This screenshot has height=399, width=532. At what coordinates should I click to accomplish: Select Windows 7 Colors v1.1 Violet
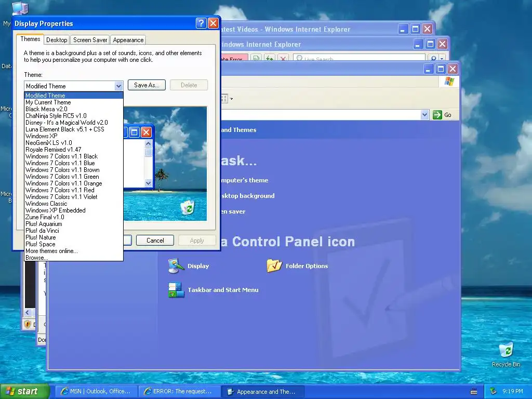click(x=74, y=197)
